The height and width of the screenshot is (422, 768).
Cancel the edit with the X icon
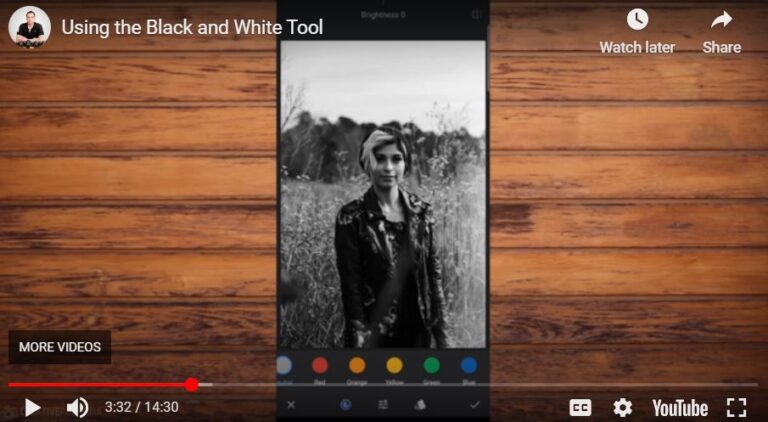291,404
